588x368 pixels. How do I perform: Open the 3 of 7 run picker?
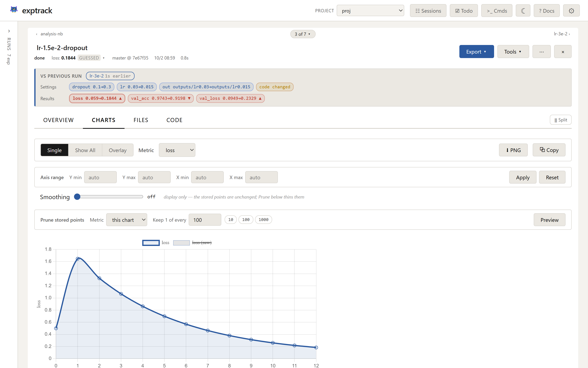point(303,34)
